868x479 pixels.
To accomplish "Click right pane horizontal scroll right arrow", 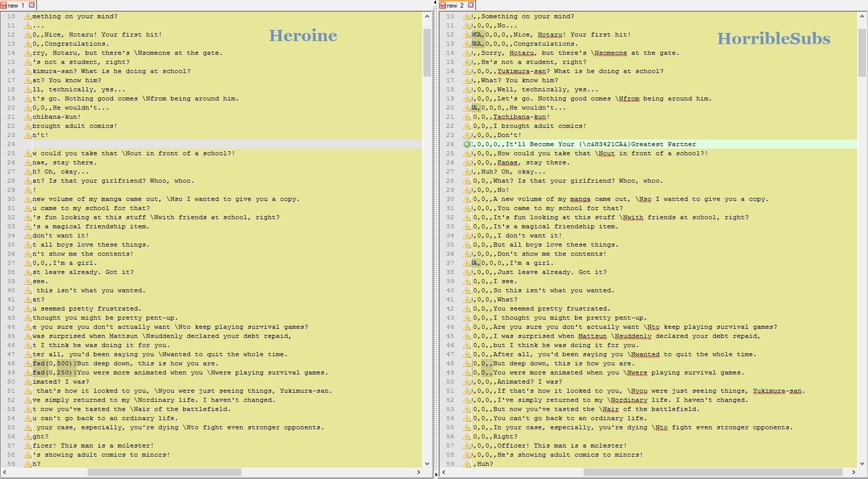I will pyautogui.click(x=853, y=472).
